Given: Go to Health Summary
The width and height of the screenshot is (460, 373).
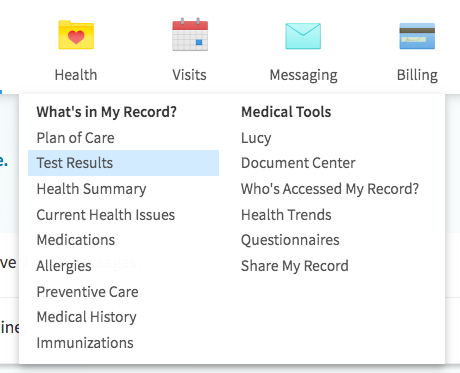Looking at the screenshot, I should tap(91, 189).
